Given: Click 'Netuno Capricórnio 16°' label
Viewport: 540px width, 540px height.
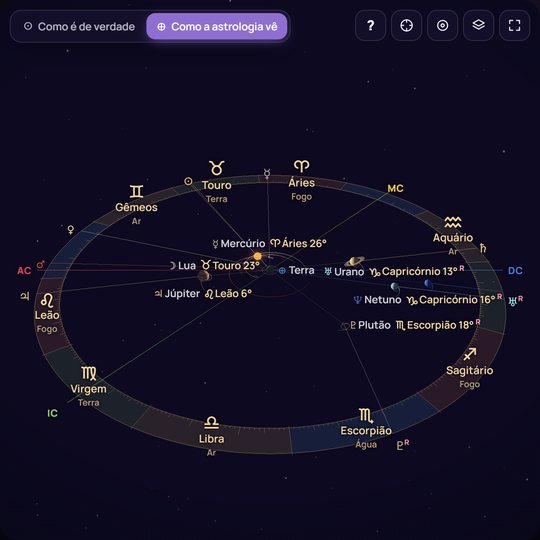Looking at the screenshot, I should (428, 300).
